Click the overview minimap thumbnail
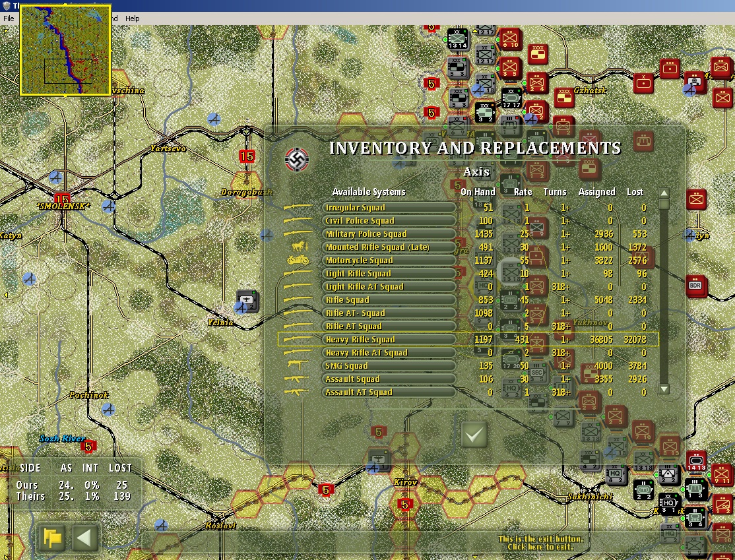 [x=65, y=50]
